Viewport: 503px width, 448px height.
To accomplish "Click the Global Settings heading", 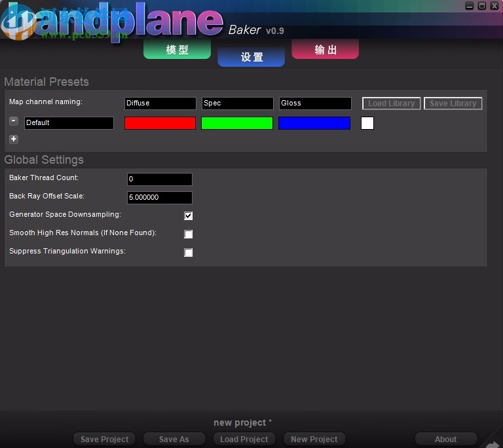I will point(44,160).
